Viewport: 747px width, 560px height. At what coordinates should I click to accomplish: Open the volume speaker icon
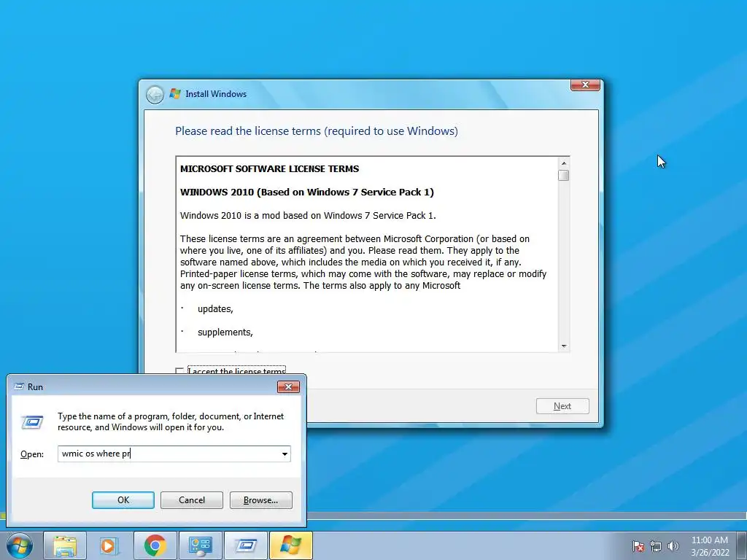coord(673,546)
